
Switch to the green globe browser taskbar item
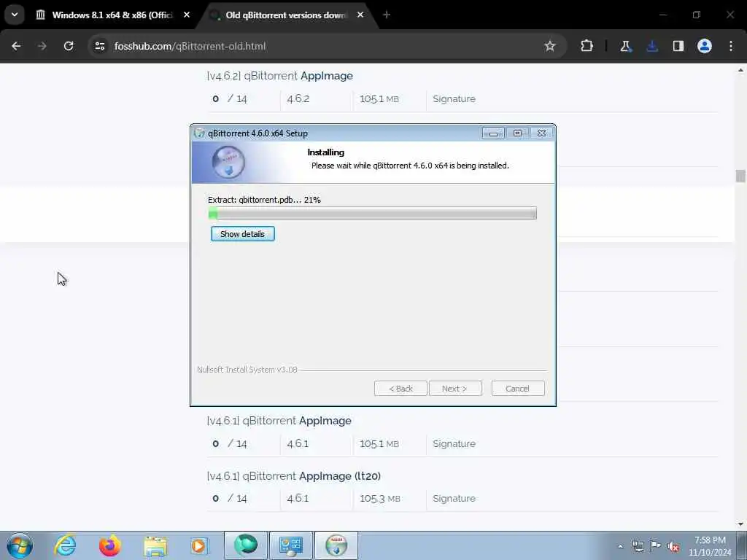(x=246, y=545)
